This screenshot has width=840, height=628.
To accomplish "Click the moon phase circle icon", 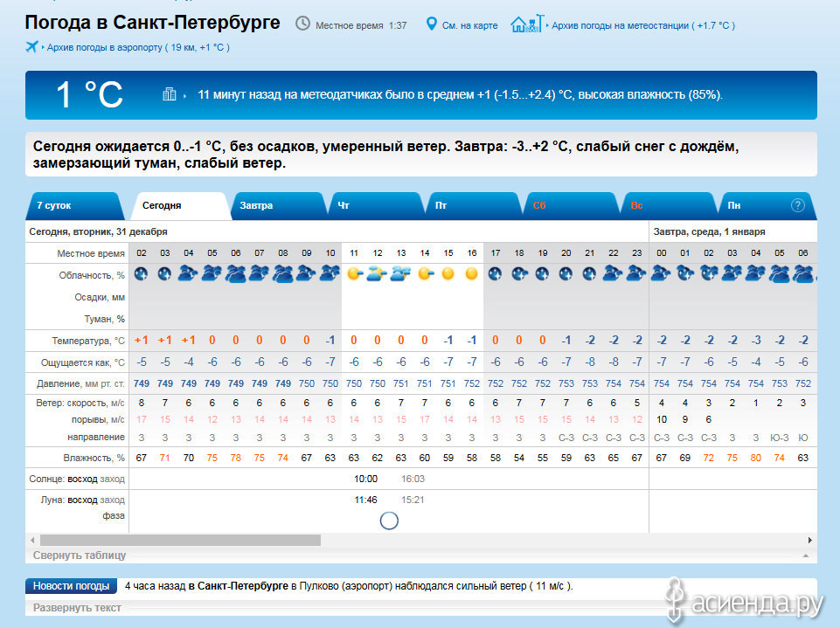I will point(389,521).
